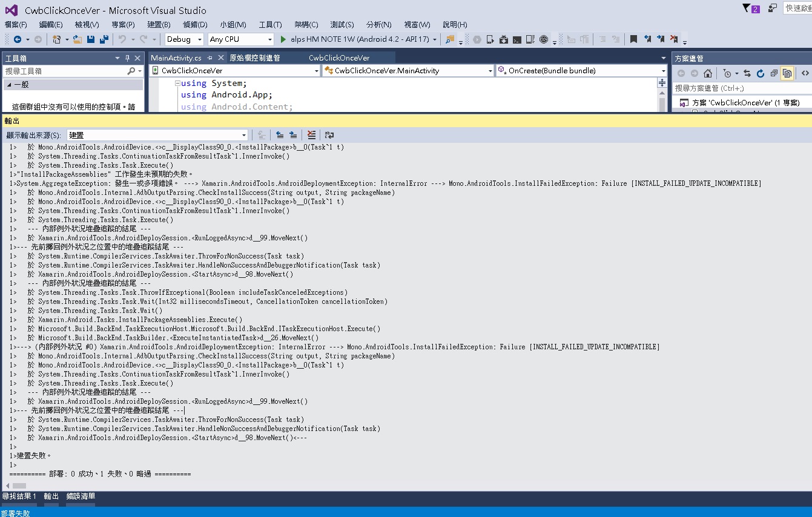Open the 建置(B) menu
The image size is (812, 517).
tap(159, 25)
